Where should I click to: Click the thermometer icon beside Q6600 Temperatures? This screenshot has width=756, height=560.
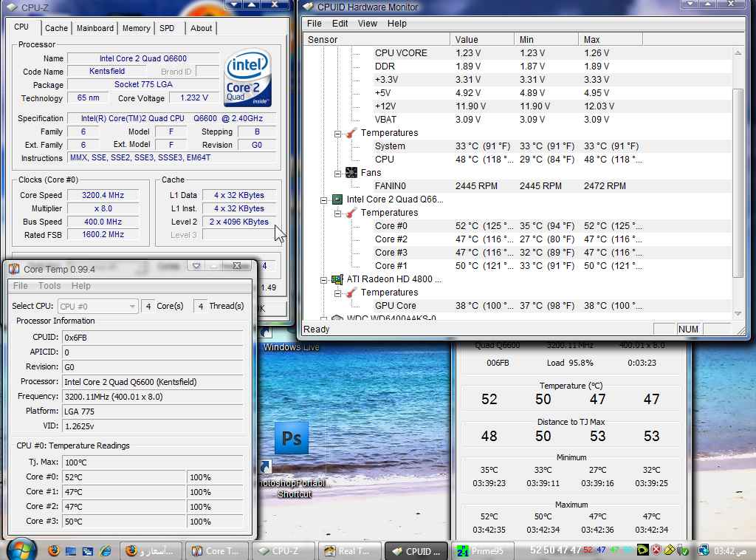click(351, 213)
